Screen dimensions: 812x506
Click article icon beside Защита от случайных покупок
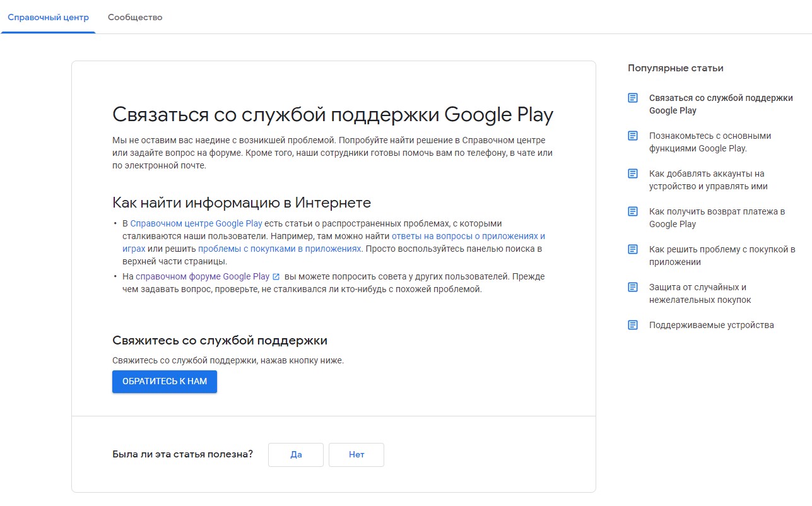[x=633, y=287]
